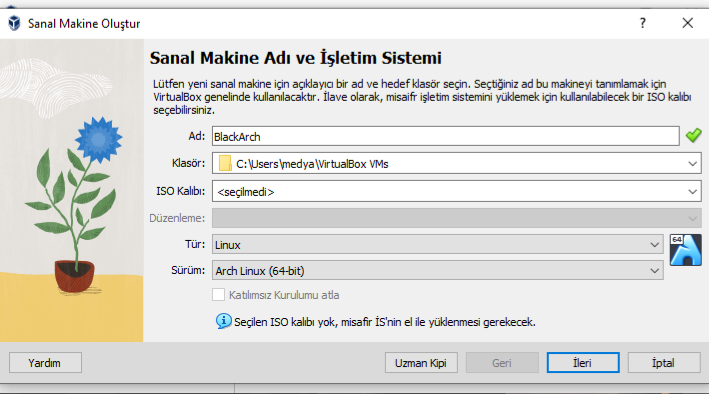Click the question mark help button in title bar
Image resolution: width=709 pixels, height=394 pixels.
coord(643,23)
